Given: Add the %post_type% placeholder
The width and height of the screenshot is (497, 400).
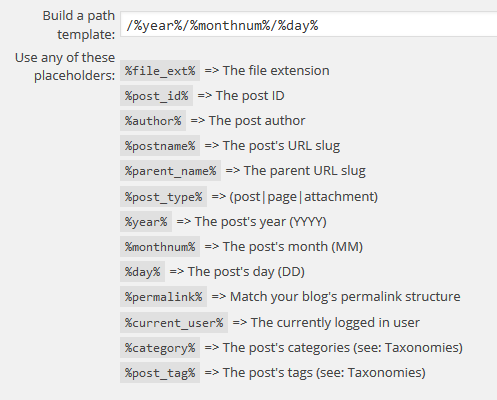Looking at the screenshot, I should point(164,197).
